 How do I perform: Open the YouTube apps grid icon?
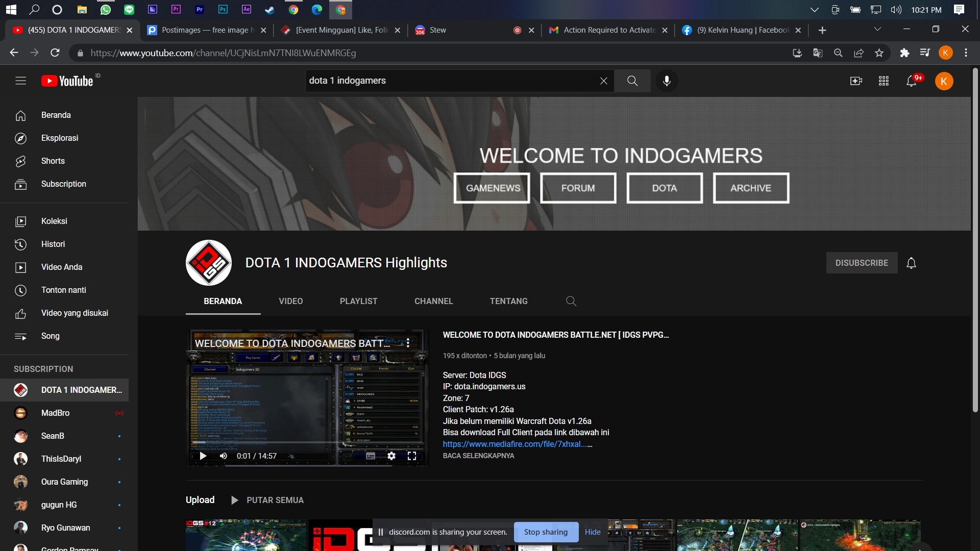884,81
